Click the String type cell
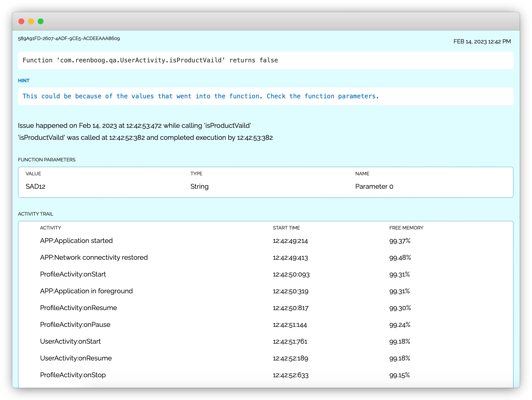The height and width of the screenshot is (400, 532). 199,186
